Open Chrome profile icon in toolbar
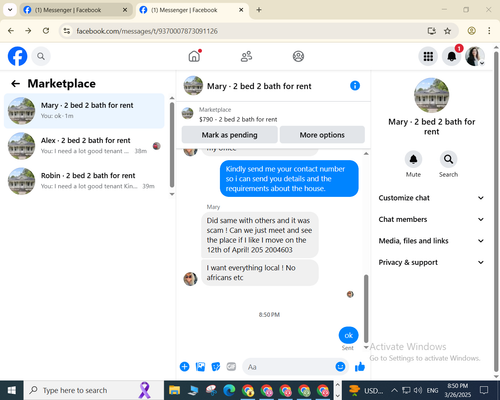Image resolution: width=500 pixels, height=400 pixels. tap(471, 31)
